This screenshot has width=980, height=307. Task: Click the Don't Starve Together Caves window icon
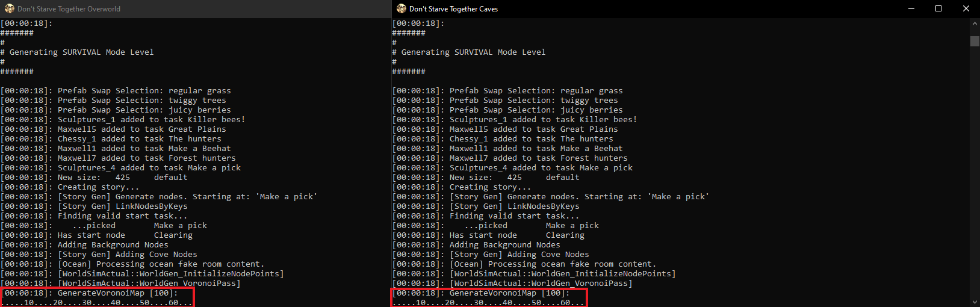click(x=401, y=9)
